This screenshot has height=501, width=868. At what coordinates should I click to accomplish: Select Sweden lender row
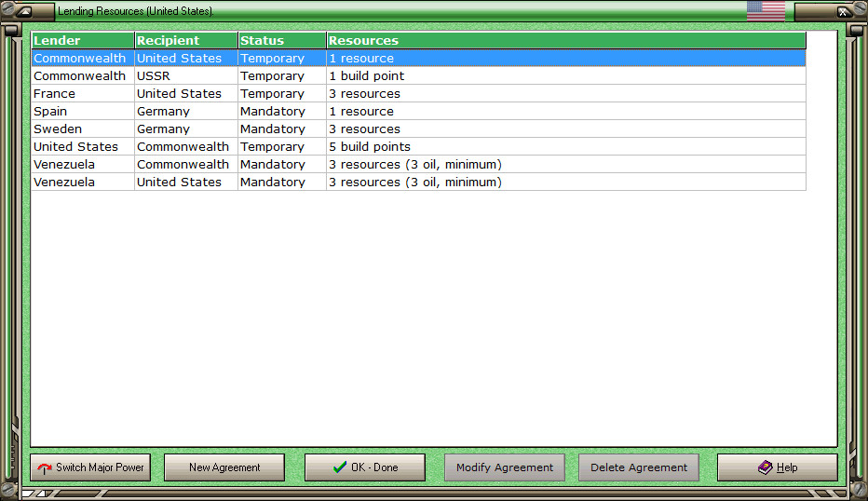(x=418, y=129)
